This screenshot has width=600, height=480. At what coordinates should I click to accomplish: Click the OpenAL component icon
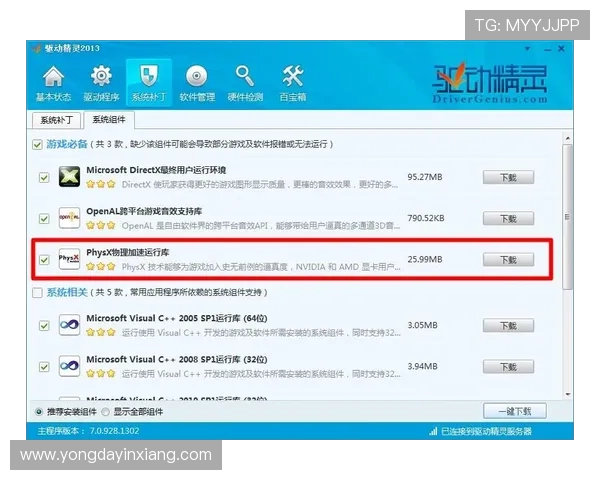(69, 218)
